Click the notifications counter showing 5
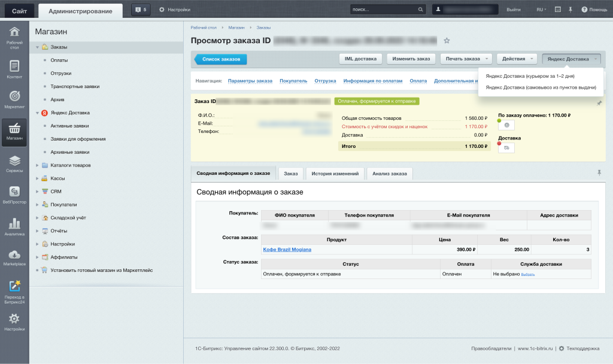The height and width of the screenshot is (364, 613). pyautogui.click(x=141, y=10)
